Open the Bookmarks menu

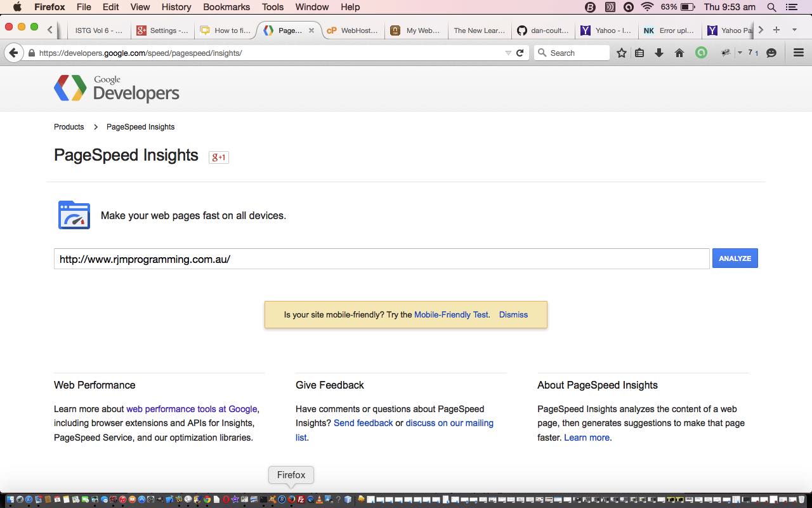pos(227,7)
